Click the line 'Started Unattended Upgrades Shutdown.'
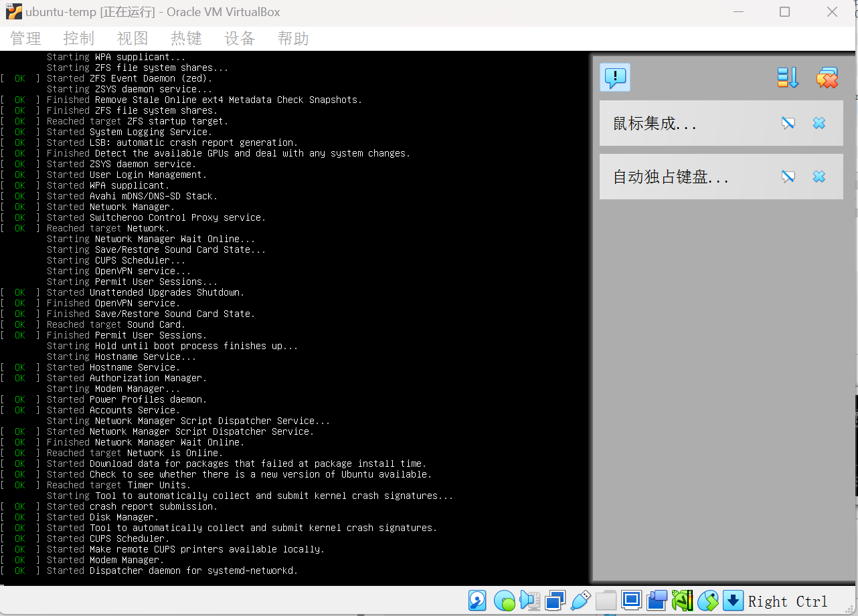This screenshot has width=858, height=616. [x=145, y=292]
